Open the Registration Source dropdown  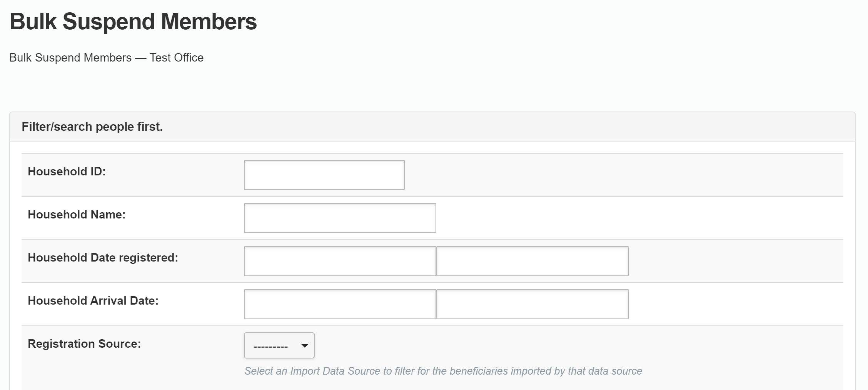(279, 345)
